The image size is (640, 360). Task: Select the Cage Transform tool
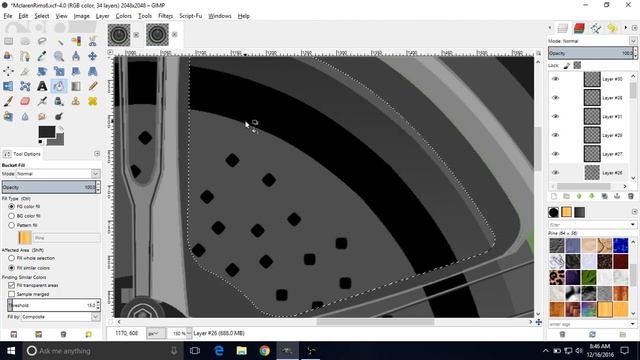(25, 86)
